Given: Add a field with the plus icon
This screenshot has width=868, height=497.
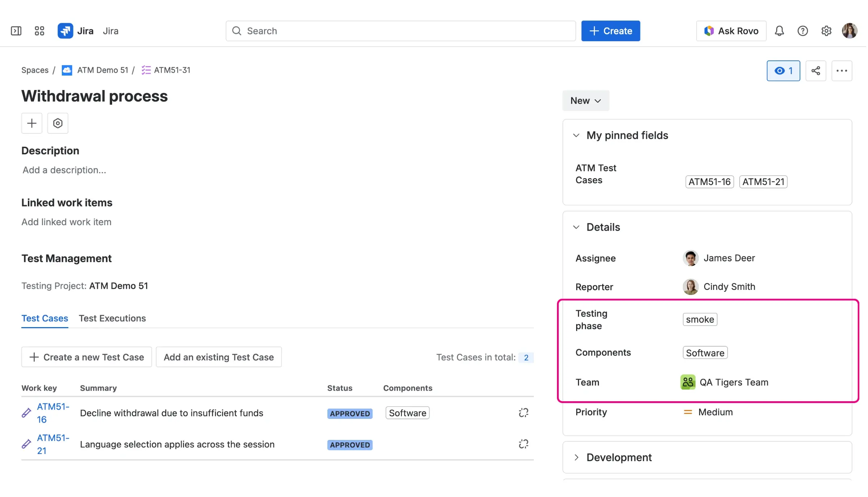Looking at the screenshot, I should (x=31, y=123).
